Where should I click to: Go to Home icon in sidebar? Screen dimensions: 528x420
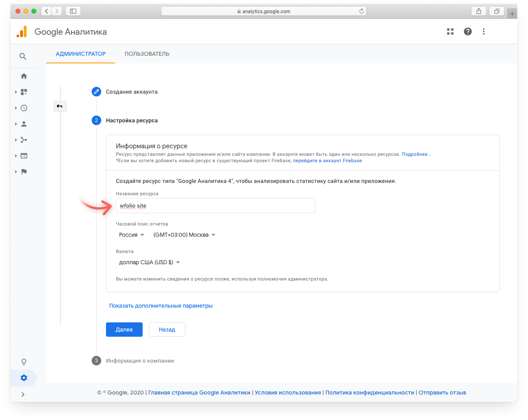click(24, 76)
